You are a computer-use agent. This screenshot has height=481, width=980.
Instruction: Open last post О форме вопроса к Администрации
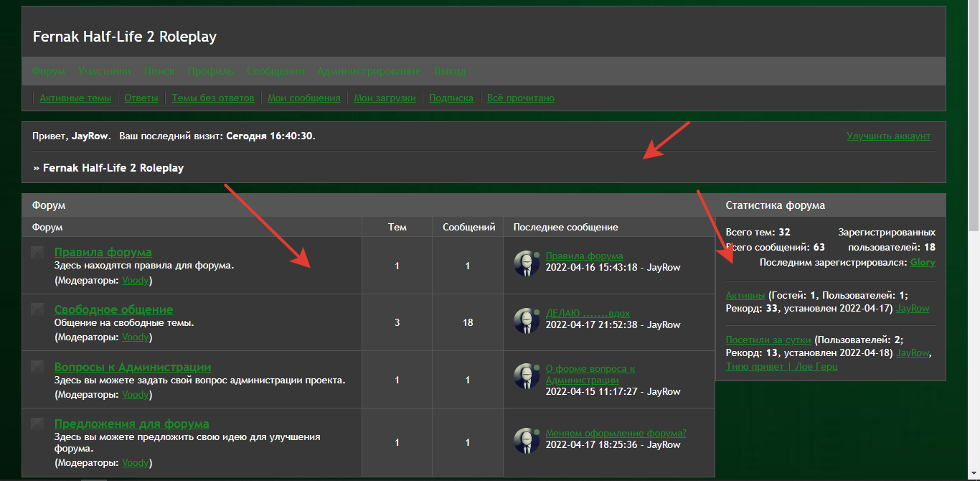(x=590, y=374)
